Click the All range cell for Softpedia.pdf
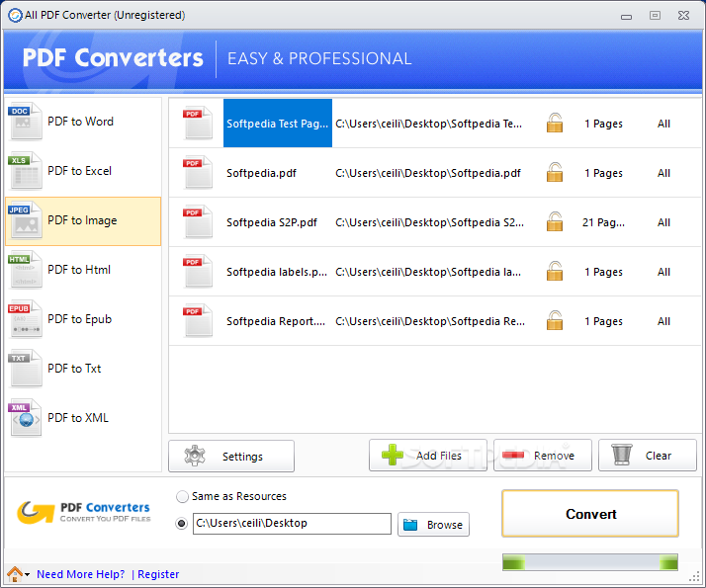 point(663,173)
